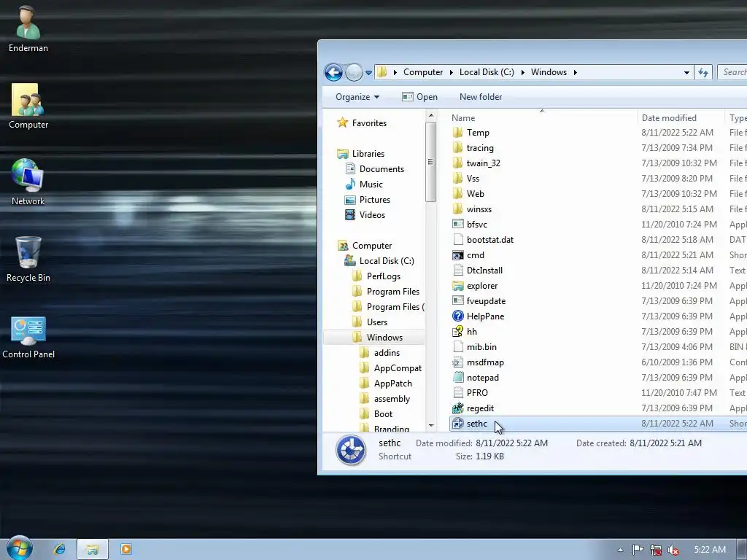The height and width of the screenshot is (560, 747).
Task: Open the address bar history dropdown
Action: 686,72
